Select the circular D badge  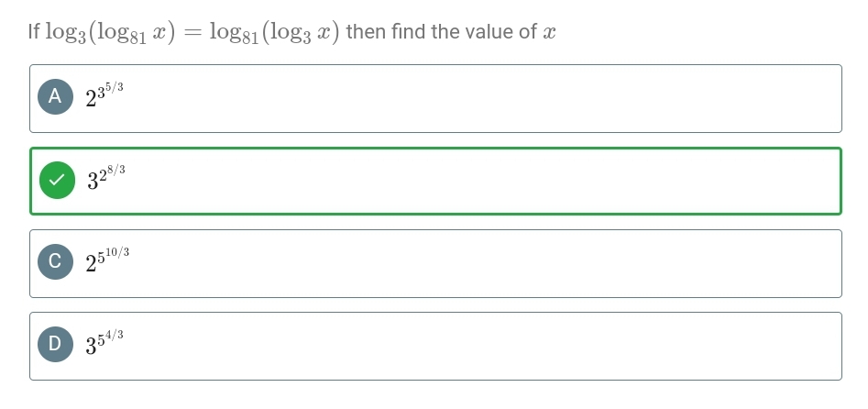55,344
